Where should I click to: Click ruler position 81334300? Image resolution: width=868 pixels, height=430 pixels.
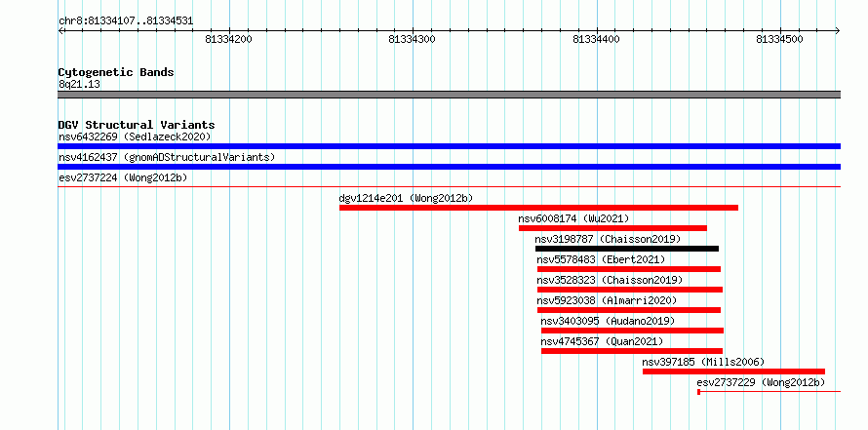(413, 39)
